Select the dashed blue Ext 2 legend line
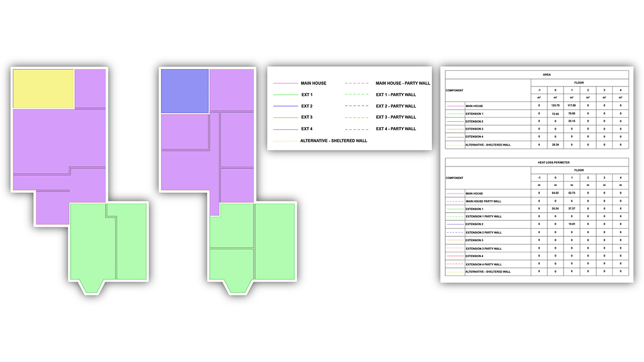 (x=358, y=106)
